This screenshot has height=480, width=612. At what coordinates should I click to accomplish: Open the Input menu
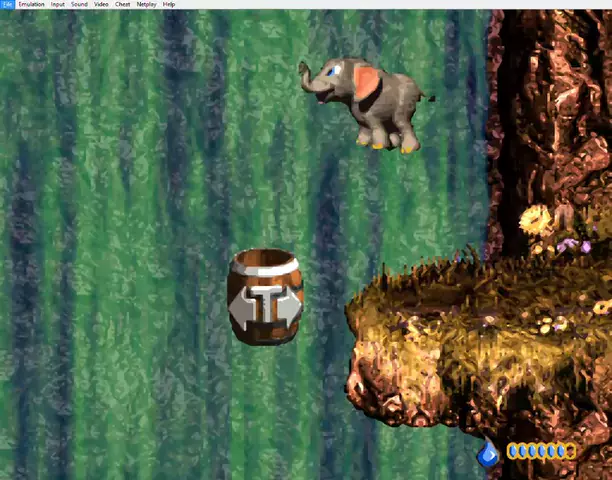tap(58, 4)
